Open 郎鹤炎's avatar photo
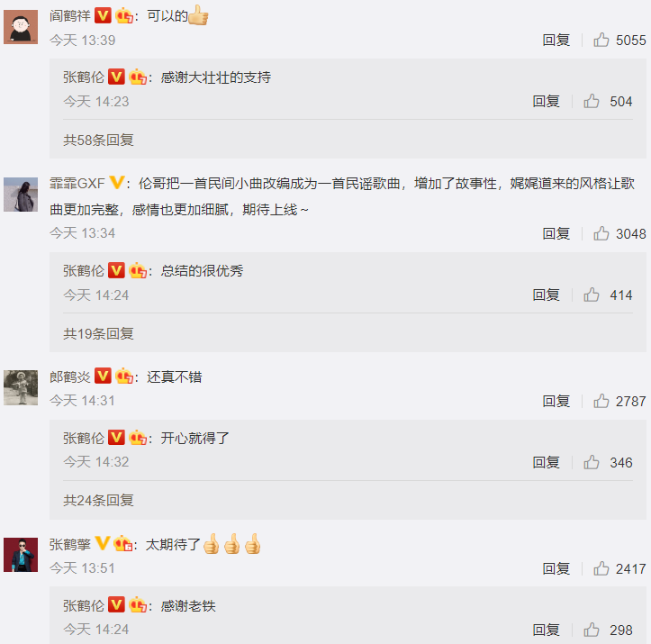 click(21, 387)
